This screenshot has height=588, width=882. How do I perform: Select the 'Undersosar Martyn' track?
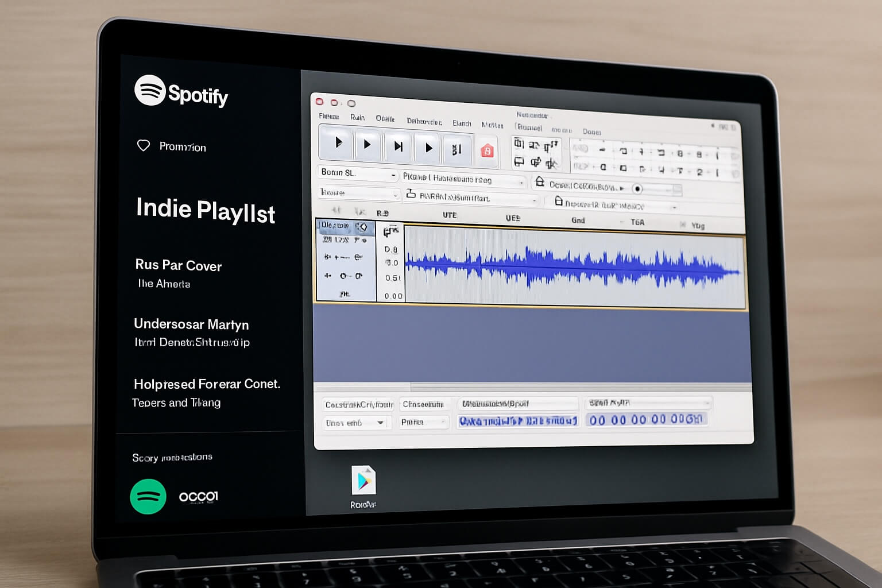pyautogui.click(x=191, y=324)
